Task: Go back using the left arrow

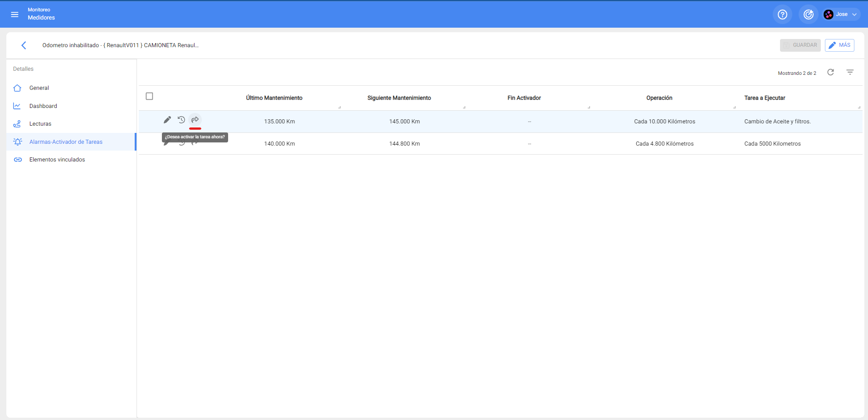Action: point(24,45)
